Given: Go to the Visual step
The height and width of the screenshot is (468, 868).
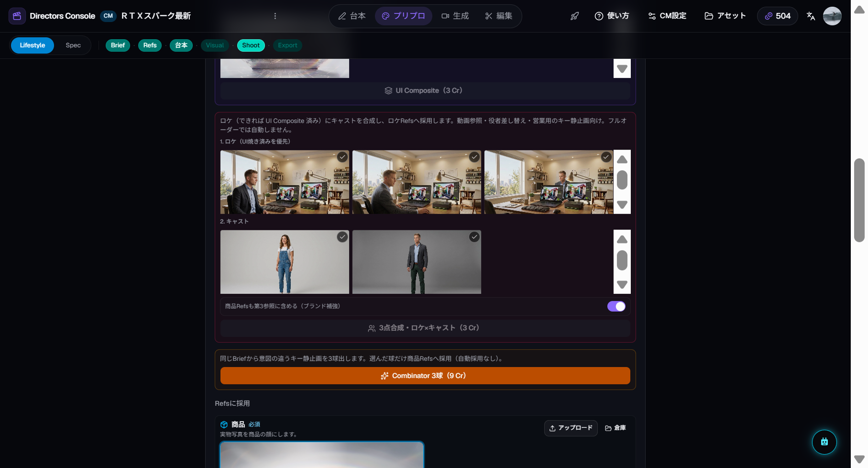Looking at the screenshot, I should [x=215, y=45].
